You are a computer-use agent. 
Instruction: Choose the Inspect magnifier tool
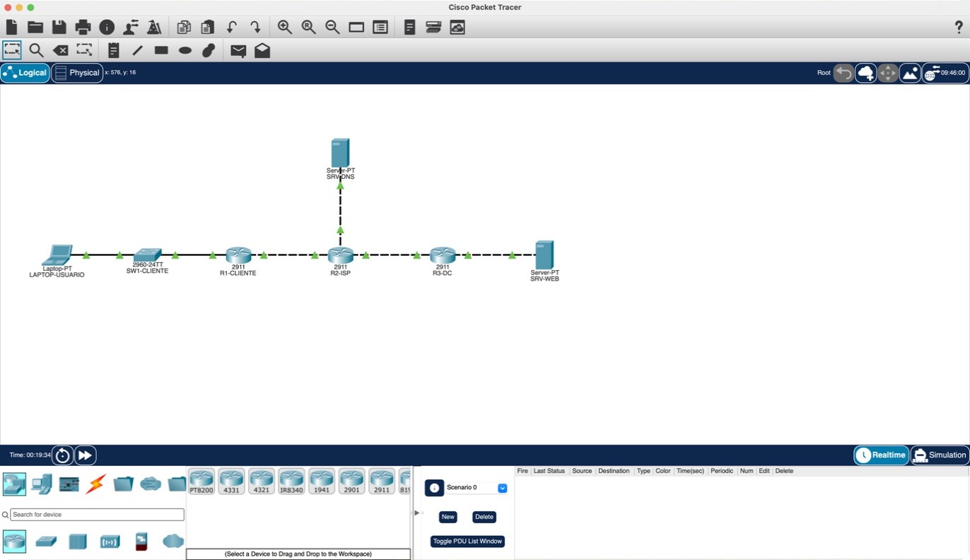point(36,50)
